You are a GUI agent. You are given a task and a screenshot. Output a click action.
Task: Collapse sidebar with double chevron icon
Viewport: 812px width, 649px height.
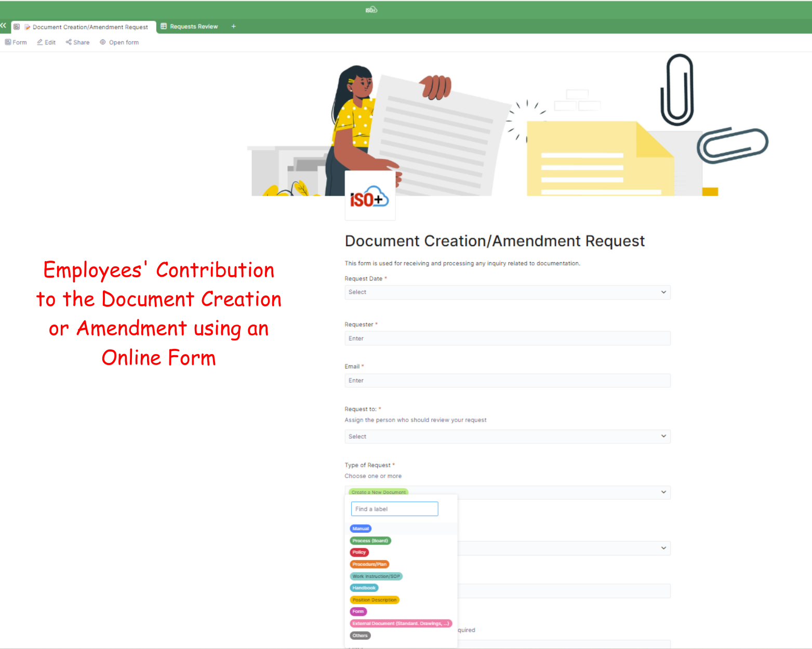[4, 25]
